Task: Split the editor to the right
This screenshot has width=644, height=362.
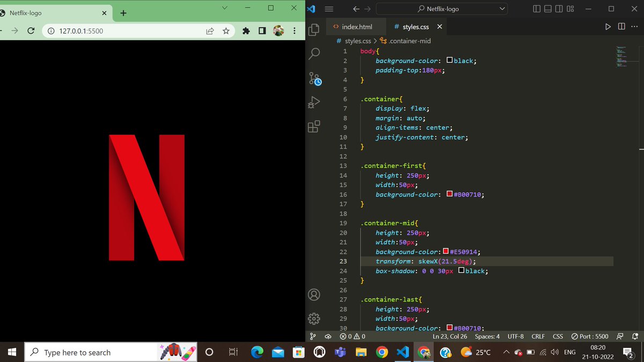Action: pos(621,26)
